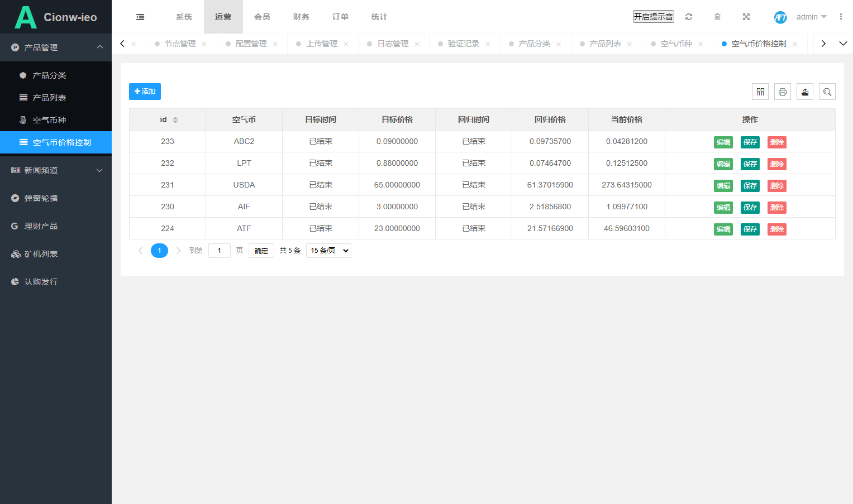Image resolution: width=853 pixels, height=504 pixels.
Task: Click the refresh icon in the top bar
Action: [x=689, y=17]
